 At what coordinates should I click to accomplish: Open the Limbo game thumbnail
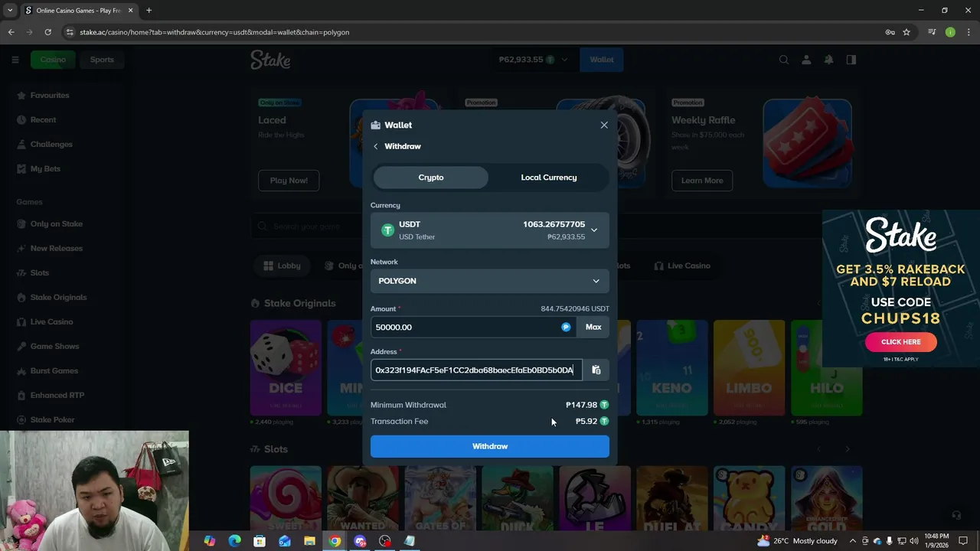coord(749,367)
